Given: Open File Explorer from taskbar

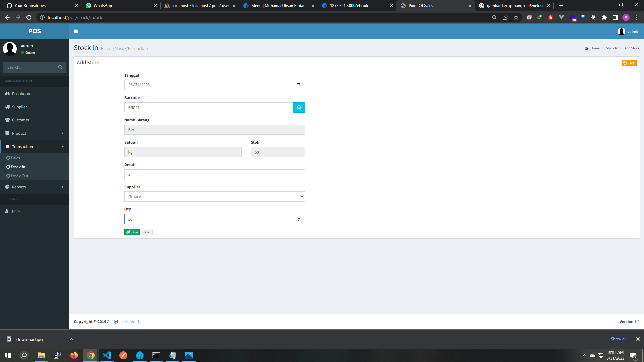Looking at the screenshot, I should tap(41, 355).
